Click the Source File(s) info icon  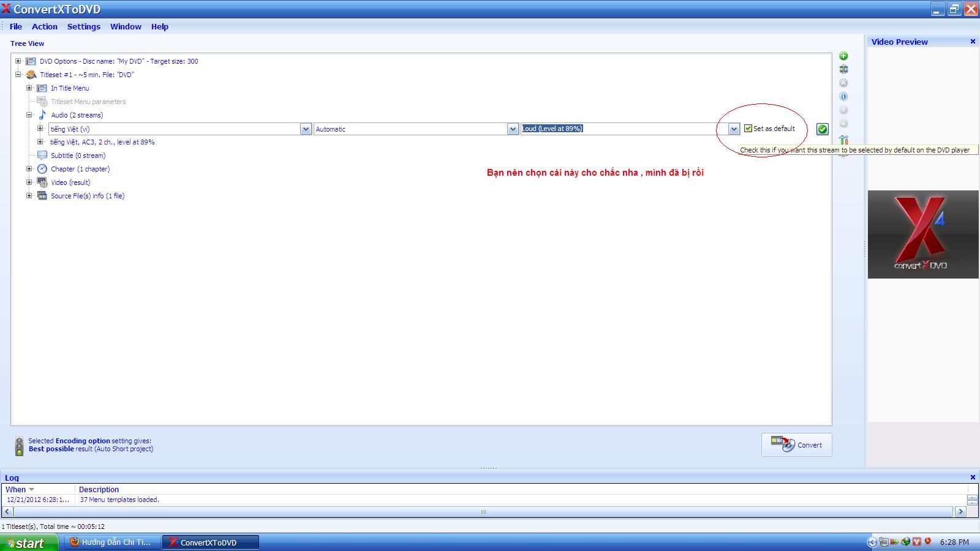(42, 196)
